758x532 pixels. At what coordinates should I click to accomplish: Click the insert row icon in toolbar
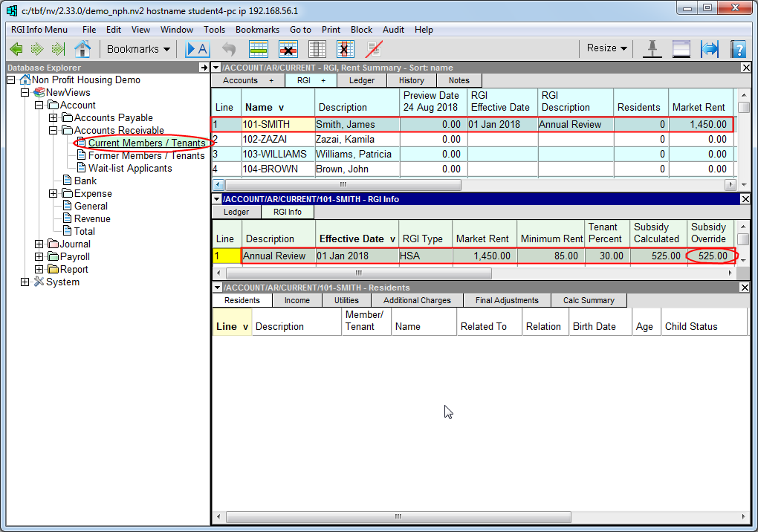pos(258,49)
